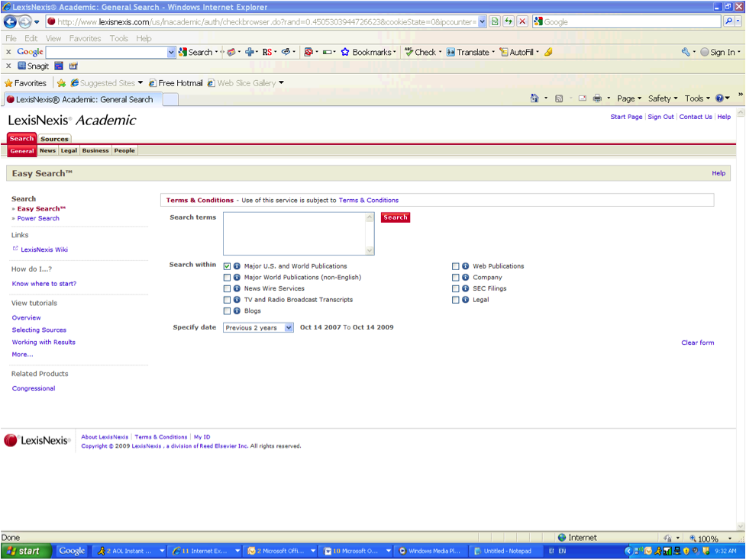The width and height of the screenshot is (746, 560).
Task: Select the News search tab
Action: (47, 151)
